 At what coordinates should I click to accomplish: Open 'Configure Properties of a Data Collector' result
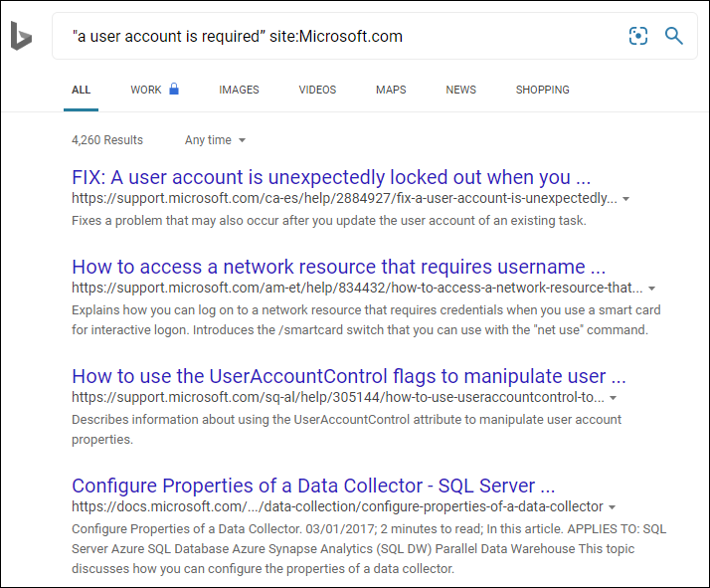[313, 486]
